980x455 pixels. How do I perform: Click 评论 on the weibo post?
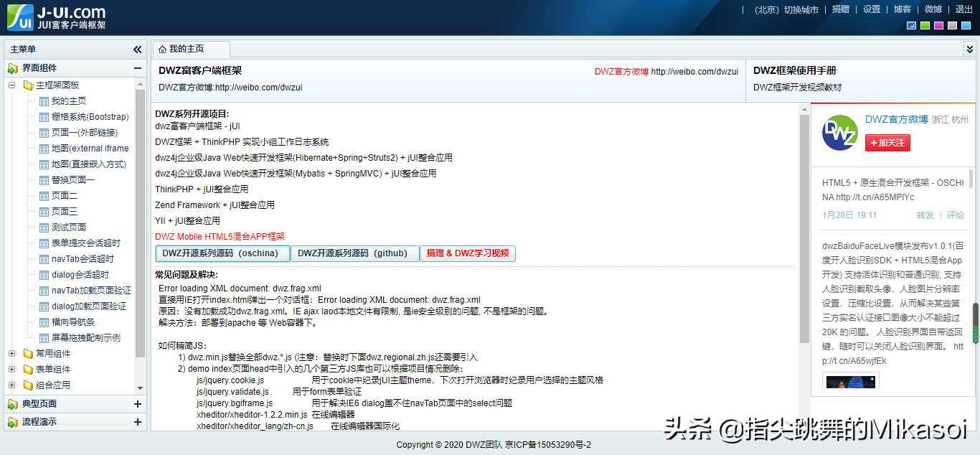click(x=956, y=215)
